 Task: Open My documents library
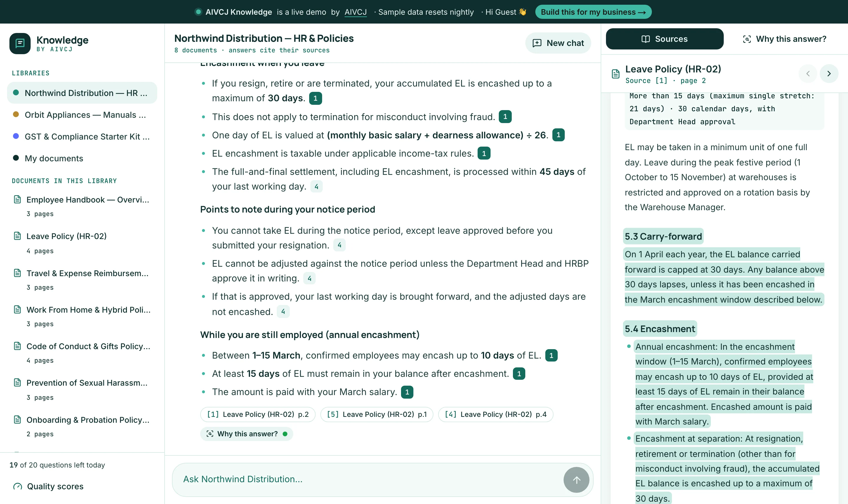(x=82, y=158)
